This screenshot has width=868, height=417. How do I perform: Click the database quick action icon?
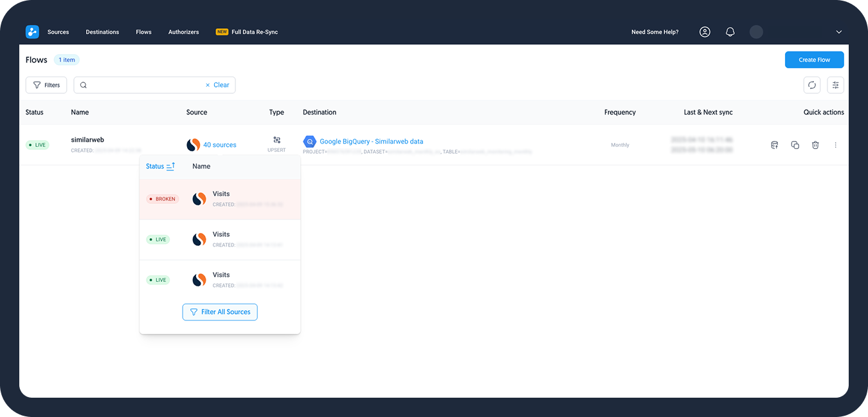pyautogui.click(x=775, y=145)
